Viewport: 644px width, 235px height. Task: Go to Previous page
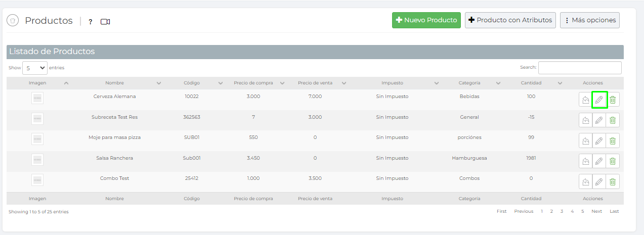(x=524, y=211)
